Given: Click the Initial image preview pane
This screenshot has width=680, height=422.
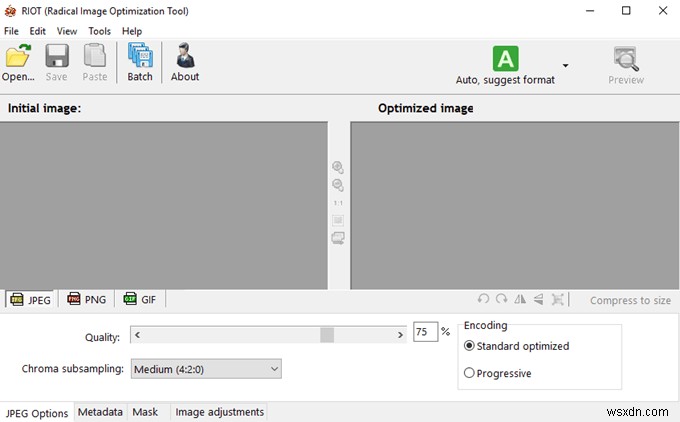Looking at the screenshot, I should pos(163,205).
